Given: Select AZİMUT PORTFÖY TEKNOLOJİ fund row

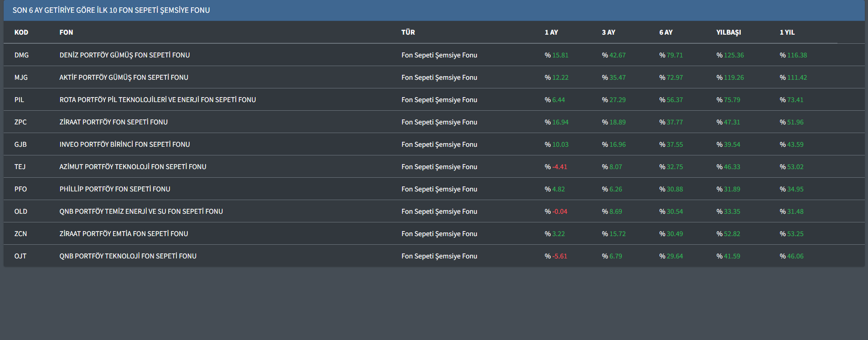Looking at the screenshot, I should tap(133, 167).
